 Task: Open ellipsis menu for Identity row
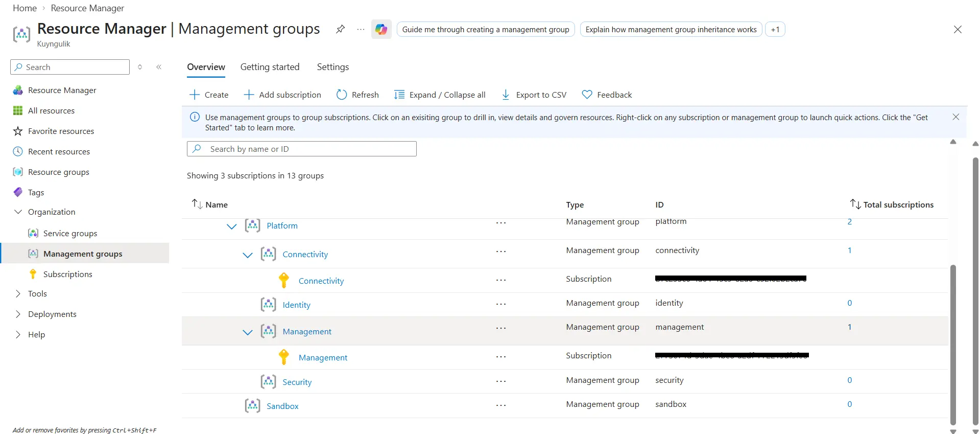coord(500,304)
